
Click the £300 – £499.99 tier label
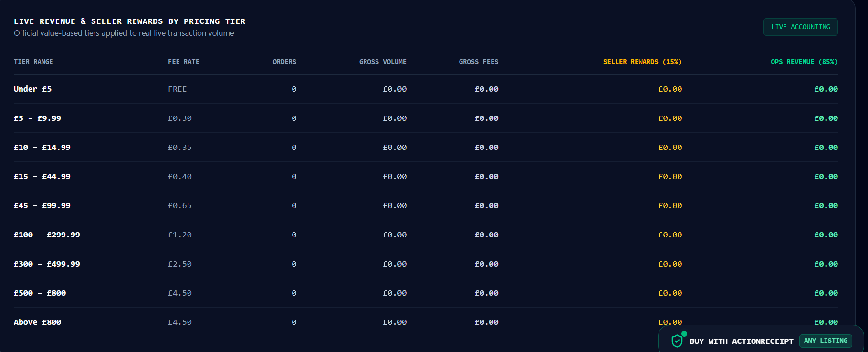(x=47, y=264)
